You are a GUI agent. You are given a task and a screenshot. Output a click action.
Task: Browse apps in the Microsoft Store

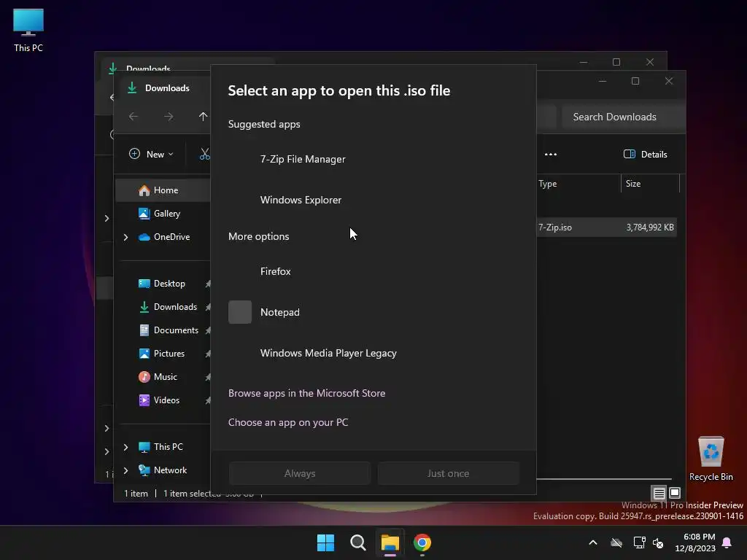click(x=306, y=393)
